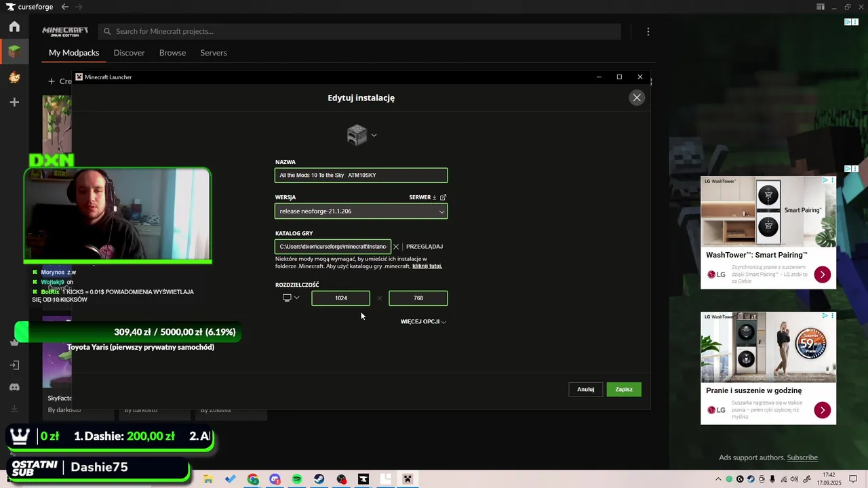
Task: Click the Subscribe link under ads
Action: (x=802, y=457)
